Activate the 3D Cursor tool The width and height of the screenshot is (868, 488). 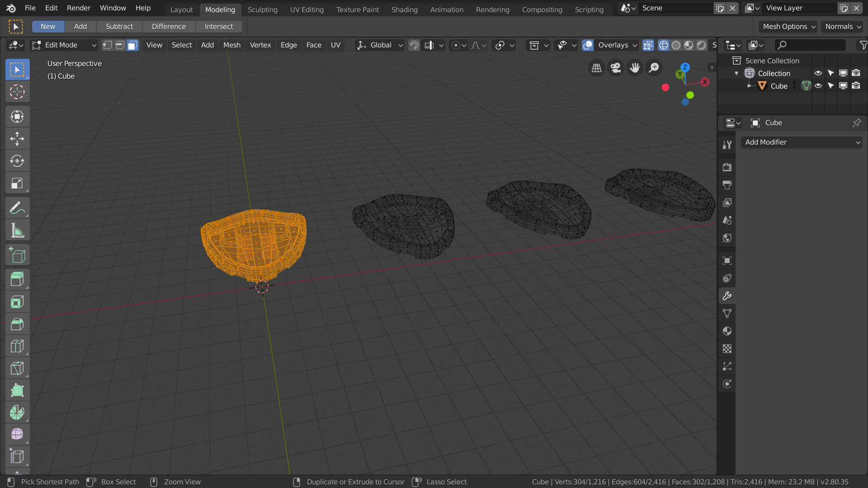(17, 92)
